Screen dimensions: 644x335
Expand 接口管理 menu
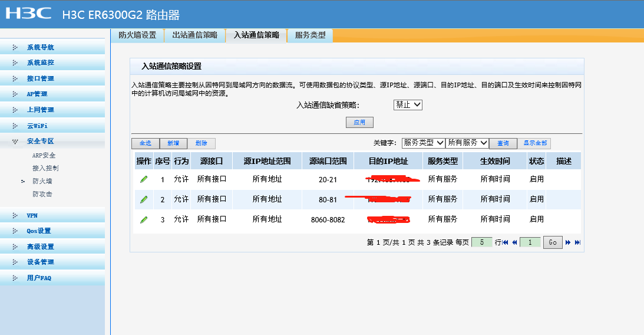click(52, 78)
